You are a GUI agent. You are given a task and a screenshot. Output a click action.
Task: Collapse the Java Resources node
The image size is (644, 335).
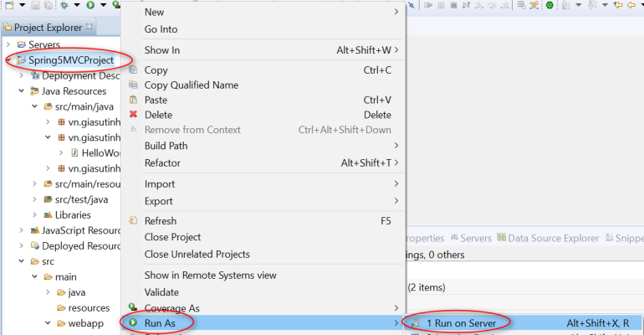coord(22,90)
